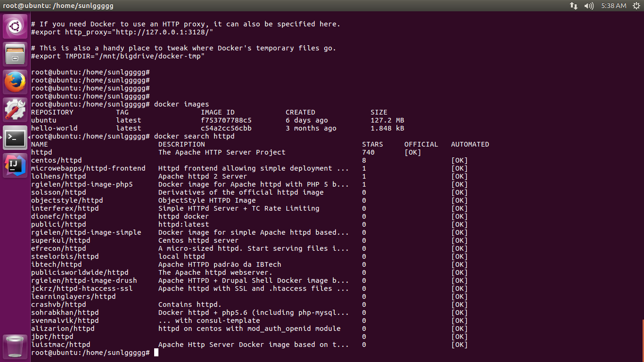
Task: Launch the Files manager from dock
Action: click(x=15, y=54)
